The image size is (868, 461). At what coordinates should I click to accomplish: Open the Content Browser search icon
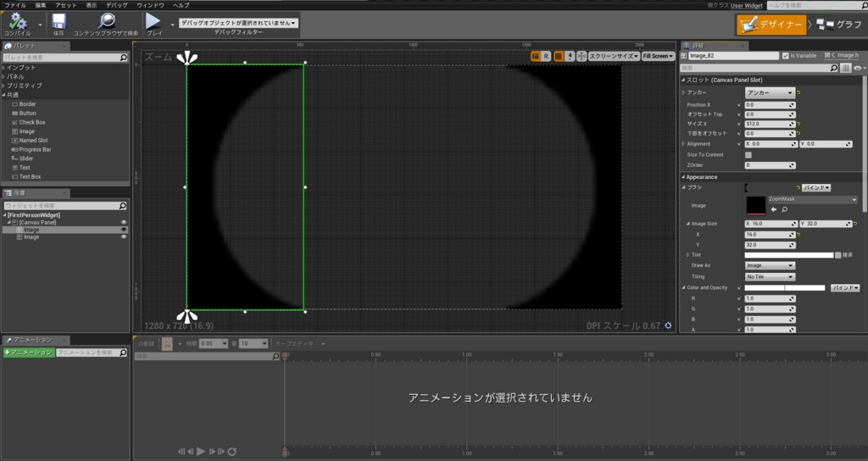106,21
